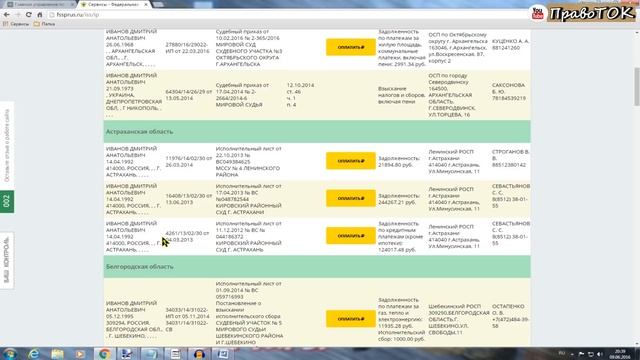Image resolution: width=640 pixels, height=360 pixels.
Task: Select case number 64304/14/26/29 cell
Action: (x=189, y=95)
